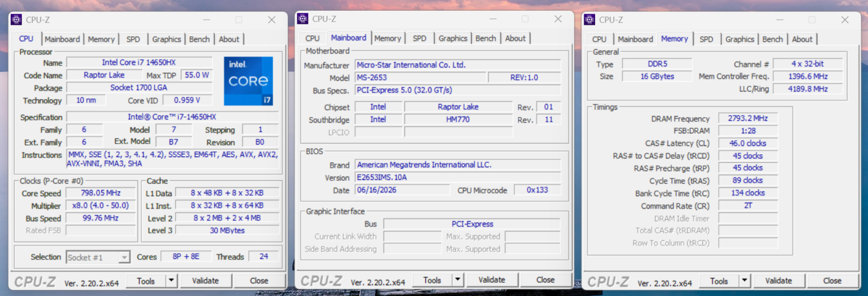Click the motherboard model field MS-2653
Image resolution: width=868 pixels, height=296 pixels.
click(420, 77)
